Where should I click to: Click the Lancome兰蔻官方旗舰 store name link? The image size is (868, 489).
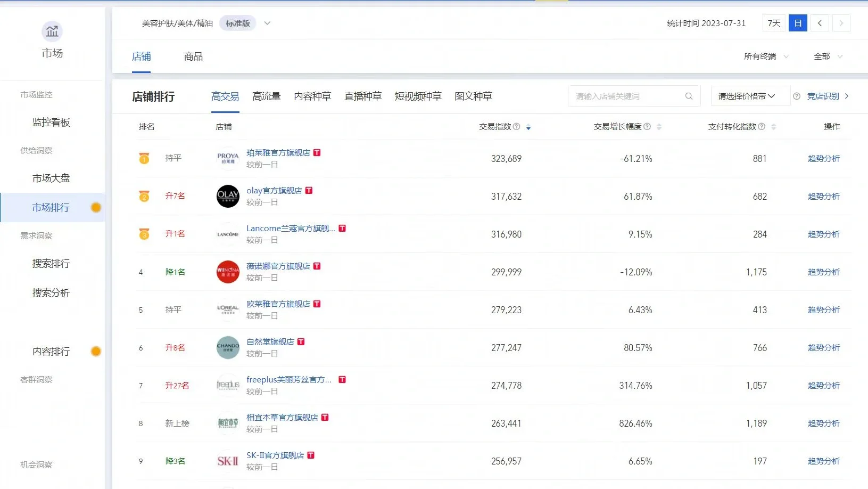[x=290, y=228]
